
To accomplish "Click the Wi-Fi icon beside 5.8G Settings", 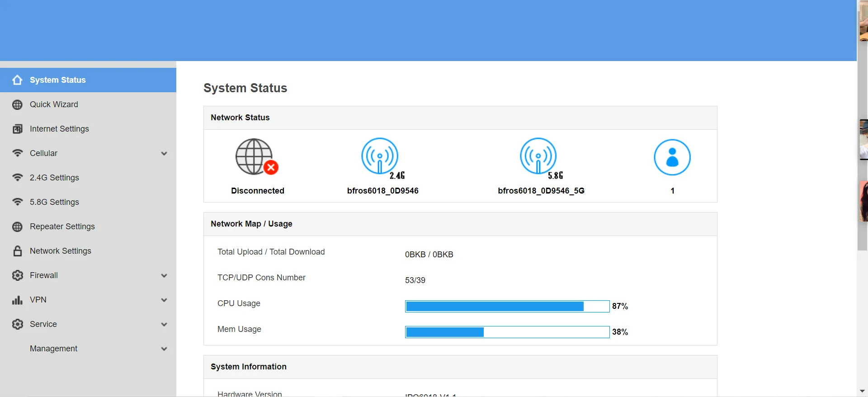I will click(x=17, y=202).
